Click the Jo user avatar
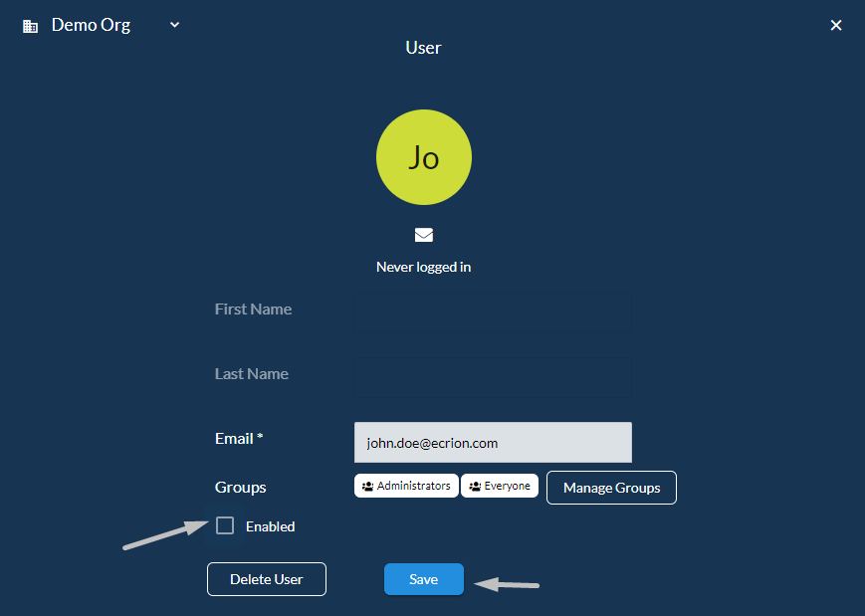This screenshot has width=865, height=616. click(x=424, y=157)
